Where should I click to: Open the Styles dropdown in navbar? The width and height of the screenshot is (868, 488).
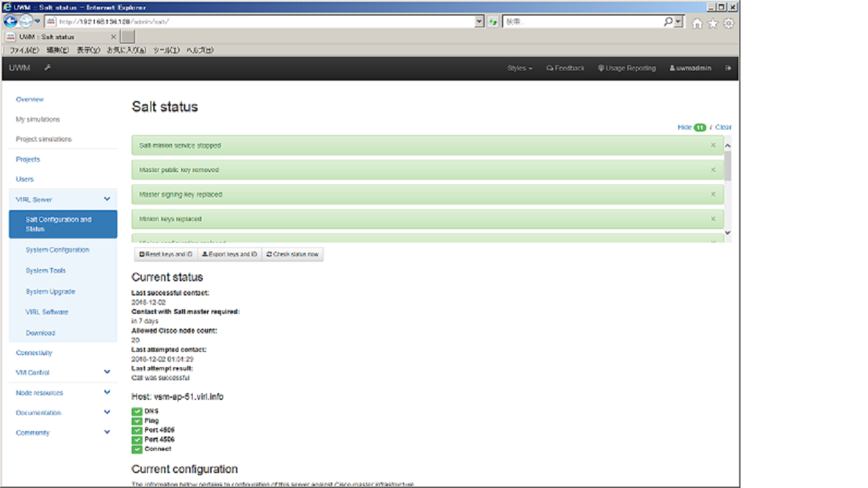tap(519, 68)
